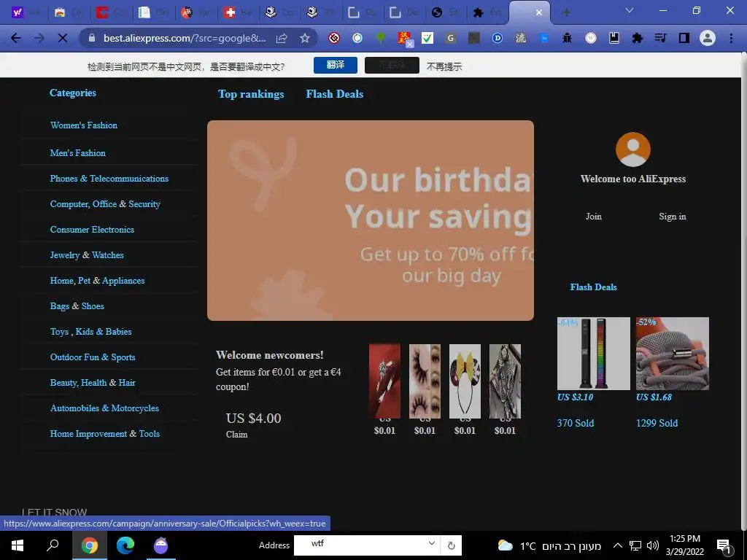
Task: Open the Top rankings link
Action: (251, 94)
